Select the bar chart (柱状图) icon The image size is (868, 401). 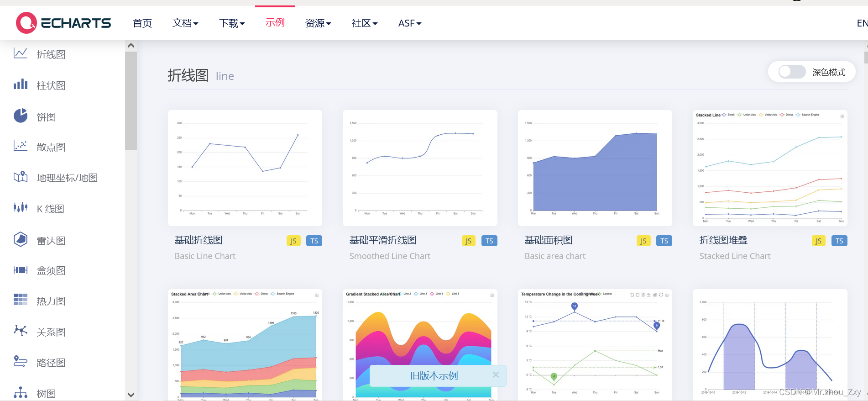click(21, 84)
